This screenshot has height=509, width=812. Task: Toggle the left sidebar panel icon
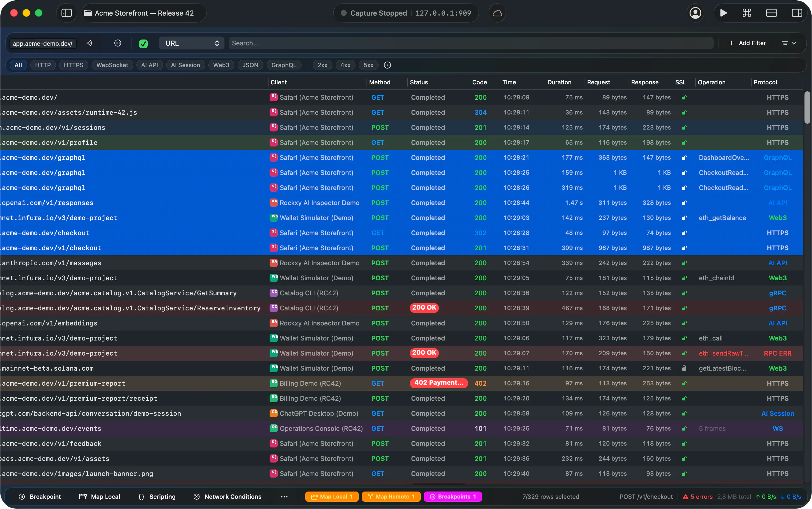pyautogui.click(x=67, y=13)
